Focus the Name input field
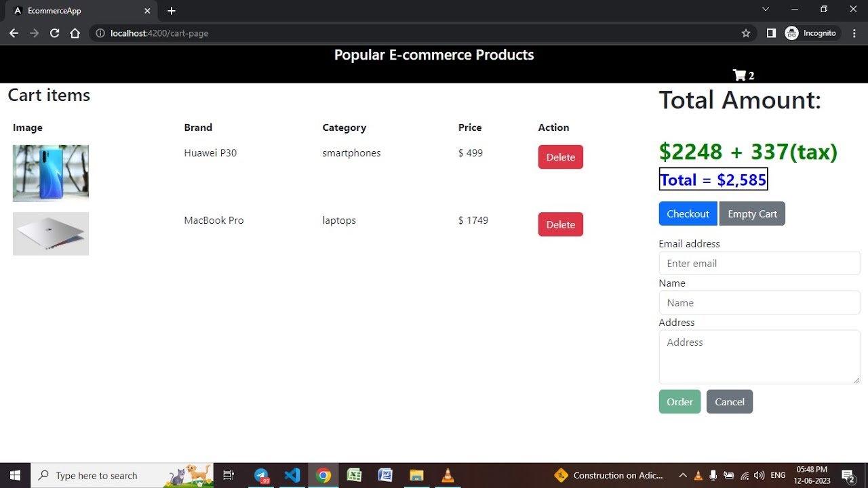Image resolution: width=868 pixels, height=488 pixels. tap(759, 302)
